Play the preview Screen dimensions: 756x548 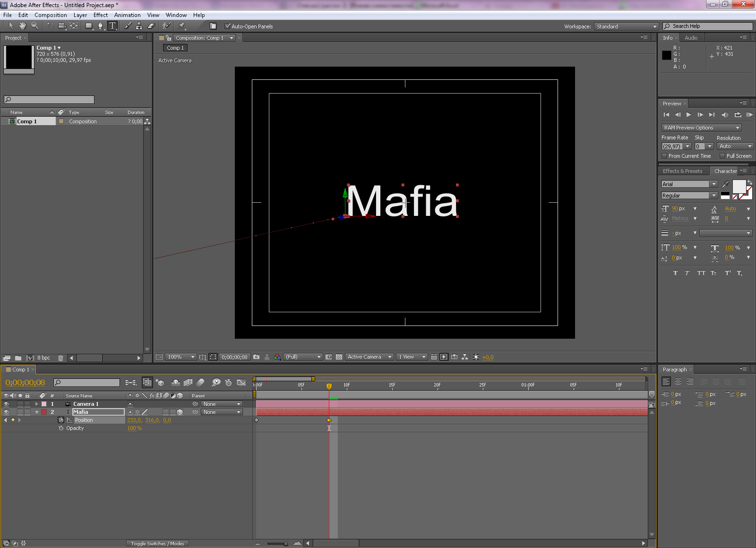point(689,115)
